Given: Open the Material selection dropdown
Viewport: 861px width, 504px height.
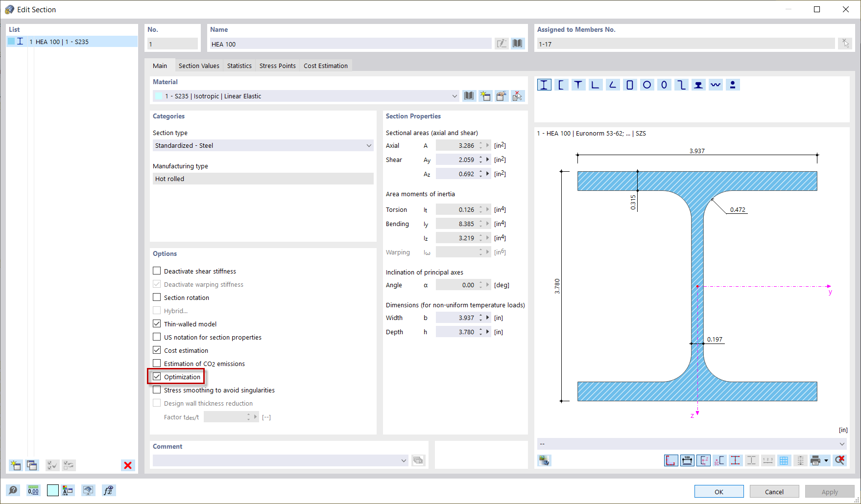Looking at the screenshot, I should [x=454, y=96].
